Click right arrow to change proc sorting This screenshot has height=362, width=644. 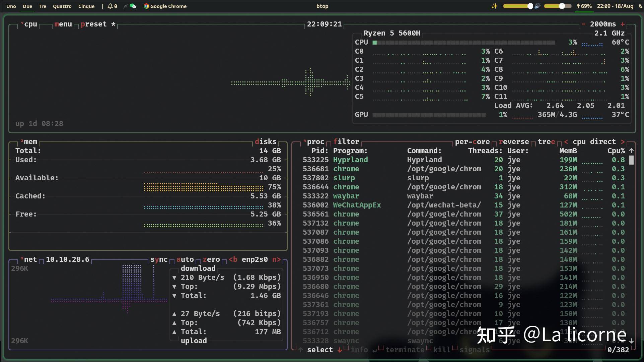pyautogui.click(x=623, y=142)
